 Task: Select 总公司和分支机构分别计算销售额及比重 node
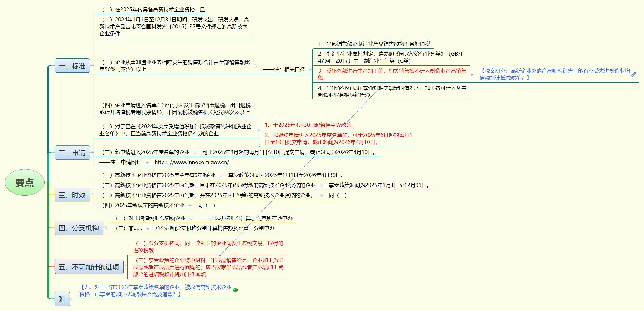(215, 228)
